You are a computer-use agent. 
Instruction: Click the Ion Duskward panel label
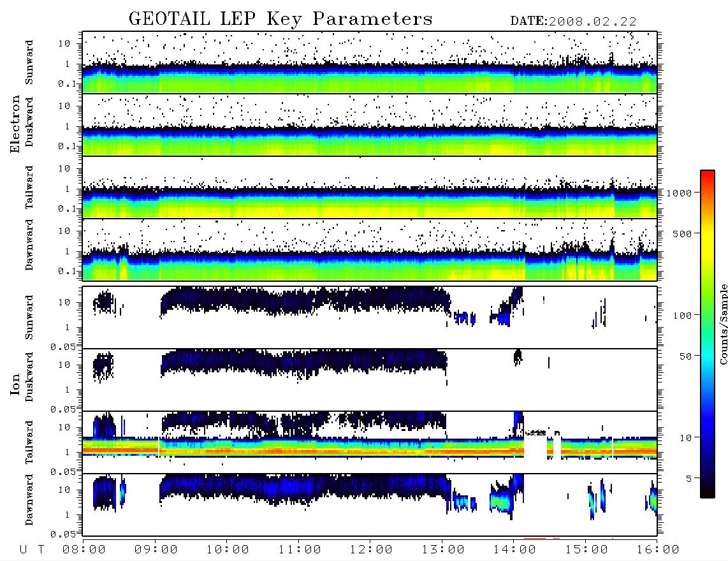click(x=29, y=377)
